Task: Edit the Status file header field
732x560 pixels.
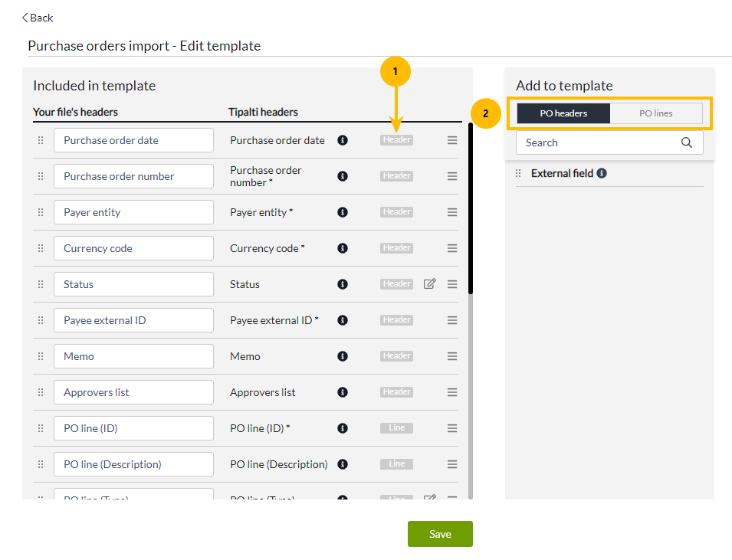Action: click(133, 283)
